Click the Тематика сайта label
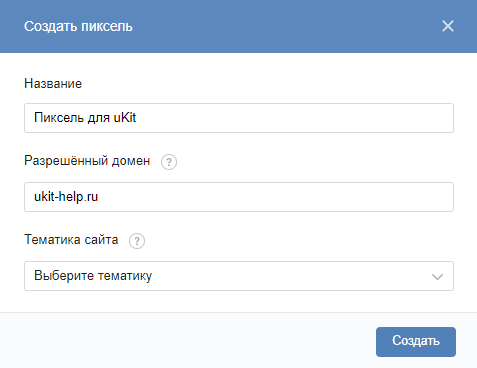The width and height of the screenshot is (477, 368). click(71, 240)
